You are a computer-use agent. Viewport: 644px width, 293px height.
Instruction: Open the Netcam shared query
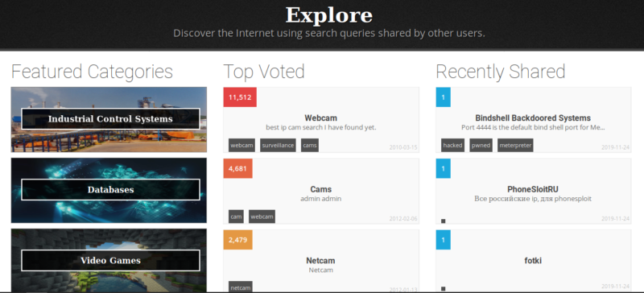pos(320,261)
